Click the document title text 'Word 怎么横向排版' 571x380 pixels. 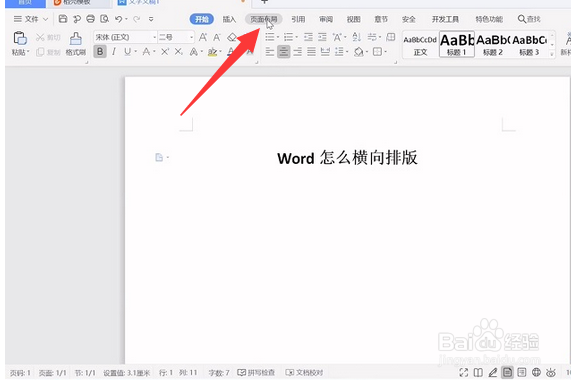(347, 158)
